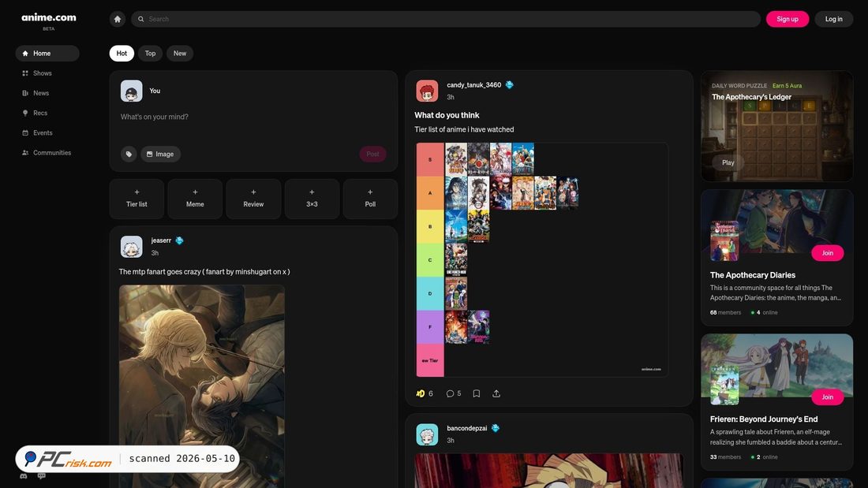
Task: Click the bancondepzai username
Action: 466,428
